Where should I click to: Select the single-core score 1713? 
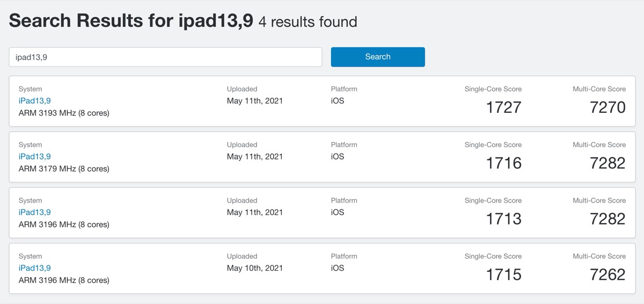tap(503, 219)
